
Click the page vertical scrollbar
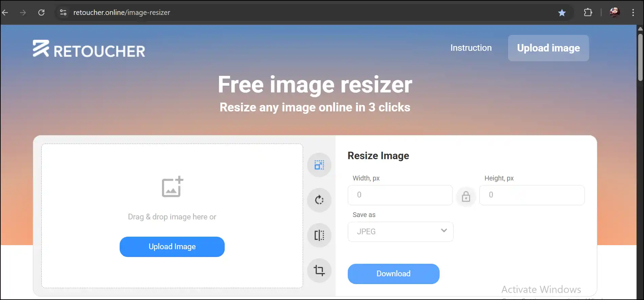[640, 58]
